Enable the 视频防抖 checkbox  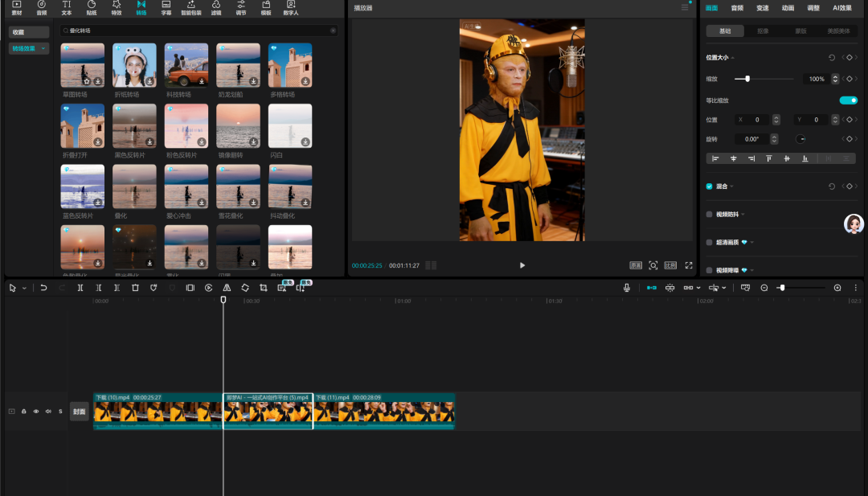click(709, 215)
